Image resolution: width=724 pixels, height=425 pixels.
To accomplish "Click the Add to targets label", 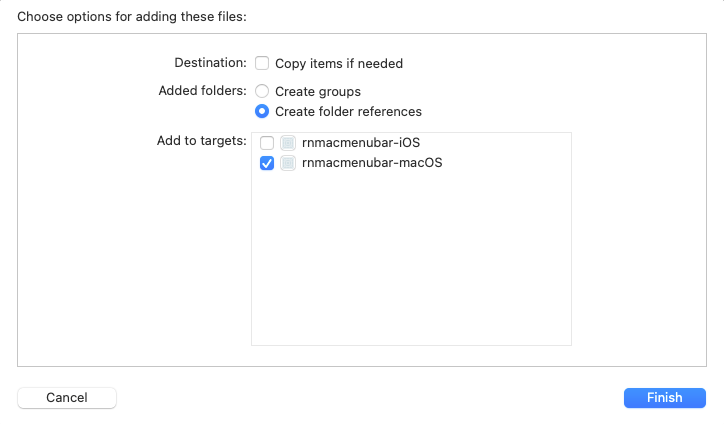I will coord(202,140).
